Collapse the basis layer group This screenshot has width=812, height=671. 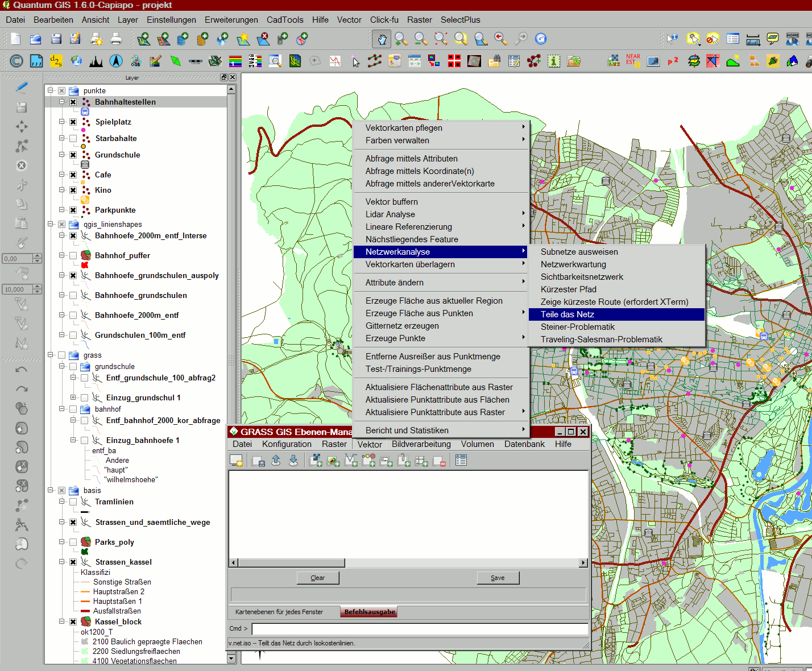(x=51, y=490)
